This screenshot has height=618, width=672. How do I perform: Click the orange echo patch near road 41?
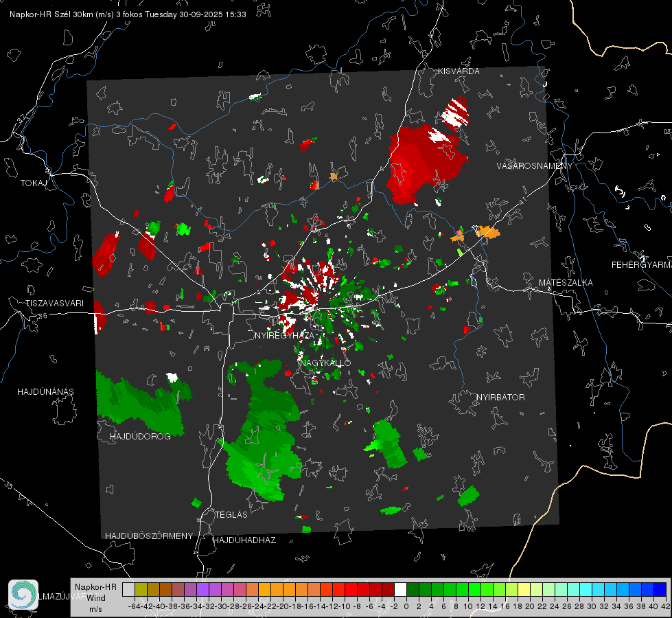tap(488, 232)
